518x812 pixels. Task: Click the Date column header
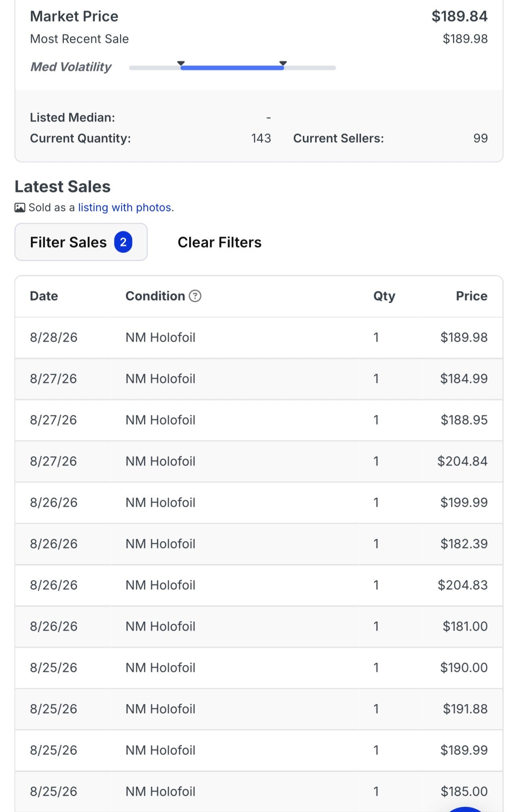point(44,296)
